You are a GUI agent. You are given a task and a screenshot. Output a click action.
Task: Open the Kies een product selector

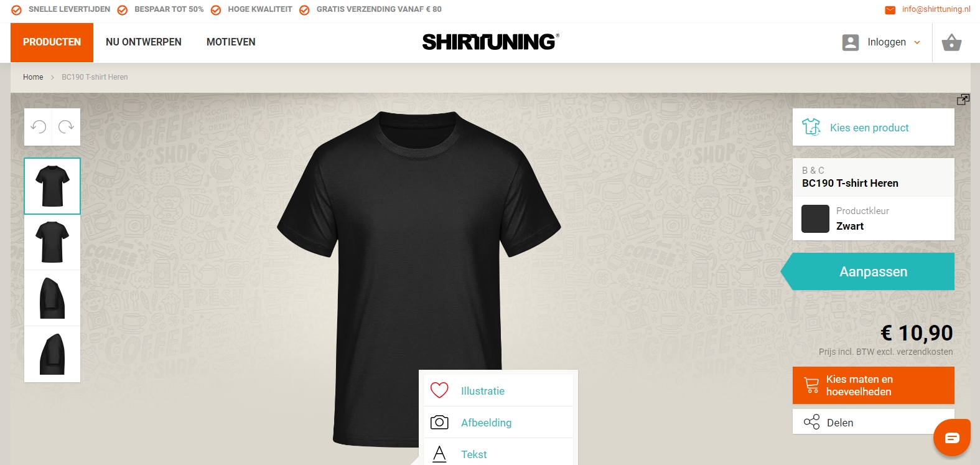[x=874, y=128]
